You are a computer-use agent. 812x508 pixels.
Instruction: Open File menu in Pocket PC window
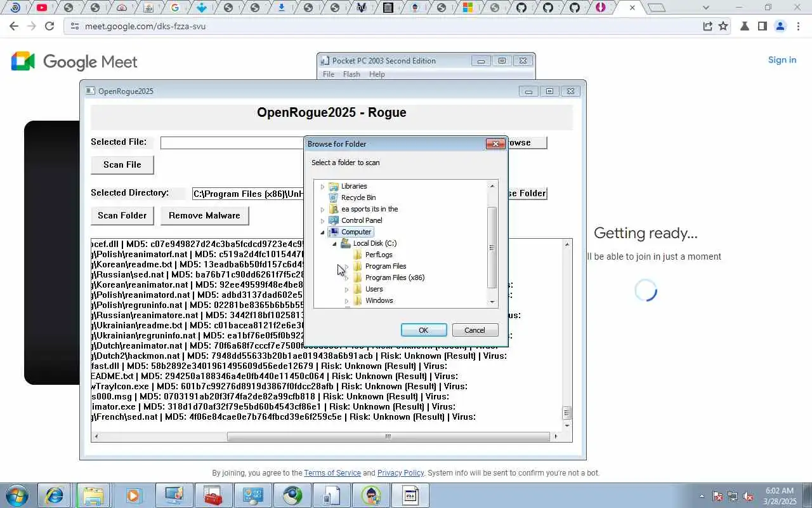pos(329,74)
